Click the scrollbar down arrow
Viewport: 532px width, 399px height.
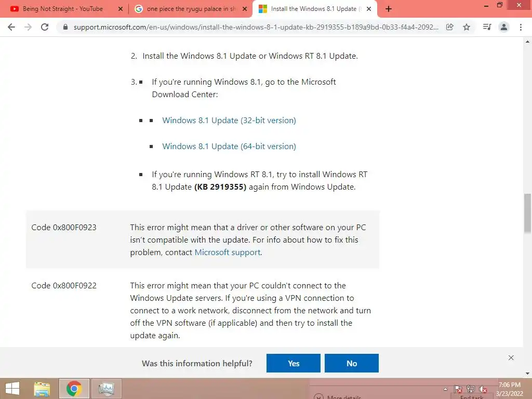click(528, 374)
